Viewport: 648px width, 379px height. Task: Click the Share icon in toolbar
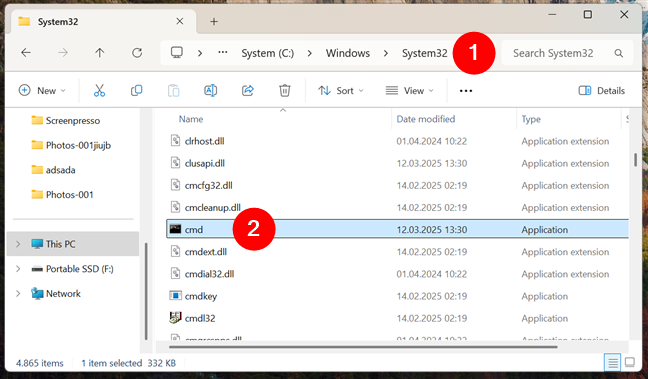248,91
